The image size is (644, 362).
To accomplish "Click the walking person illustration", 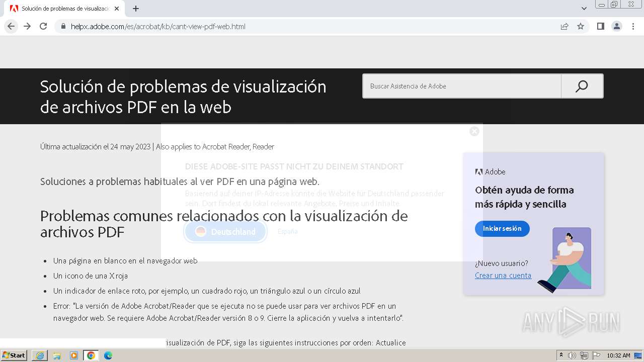I will click(565, 260).
